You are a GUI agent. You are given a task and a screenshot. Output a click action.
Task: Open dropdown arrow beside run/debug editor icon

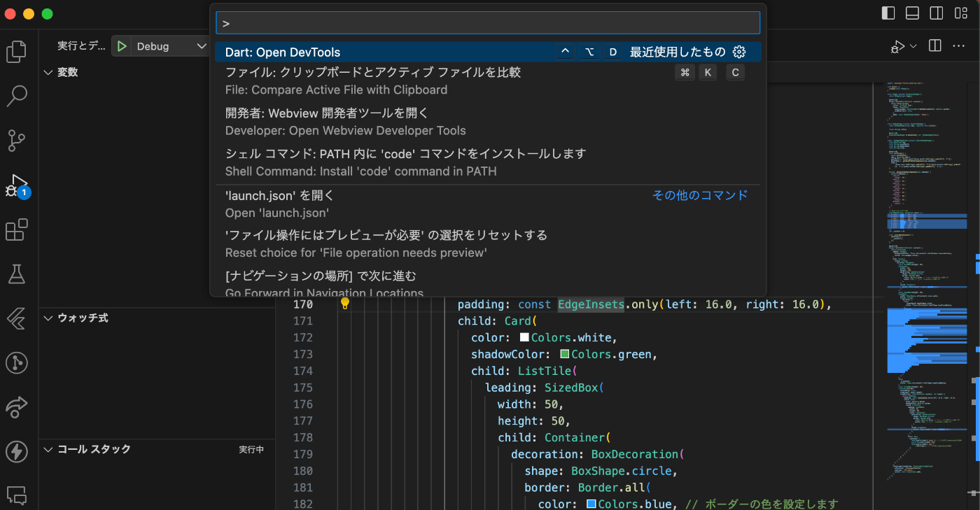(913, 46)
